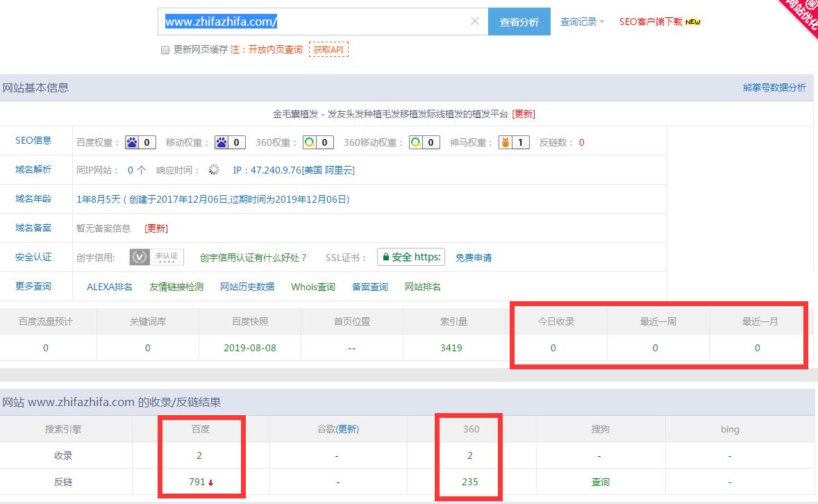Click the Baidu weight paw icon

click(x=133, y=142)
